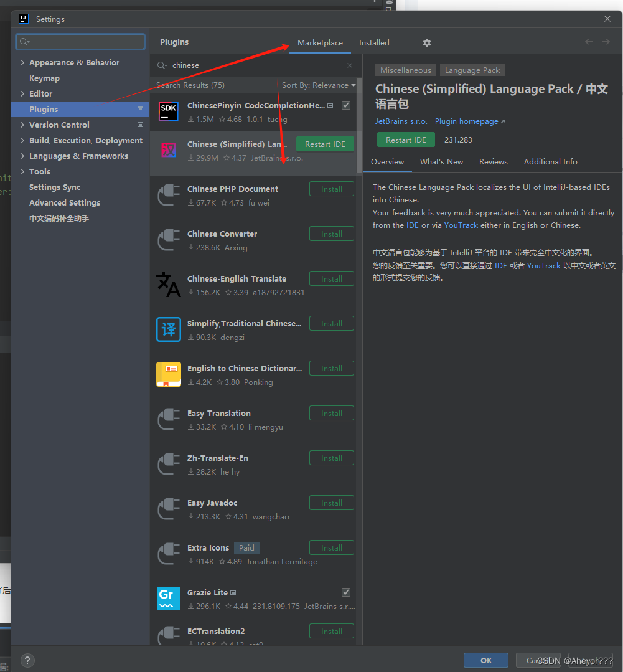This screenshot has height=672, width=623.
Task: Click the Language Pack tag
Action: [472, 70]
